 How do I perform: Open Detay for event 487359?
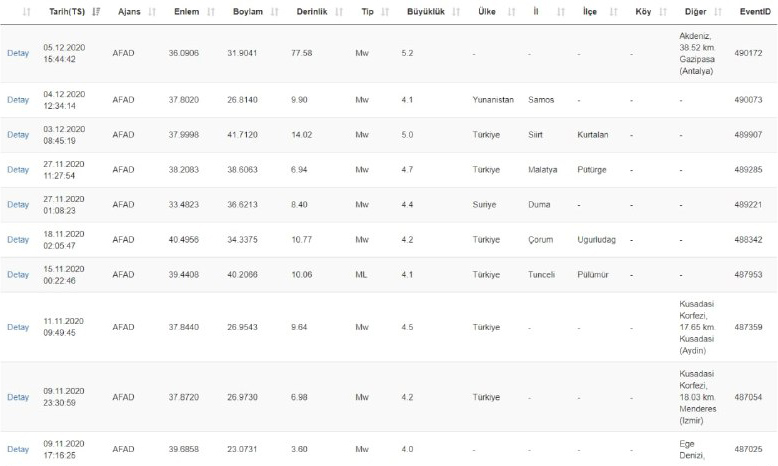pyautogui.click(x=18, y=327)
